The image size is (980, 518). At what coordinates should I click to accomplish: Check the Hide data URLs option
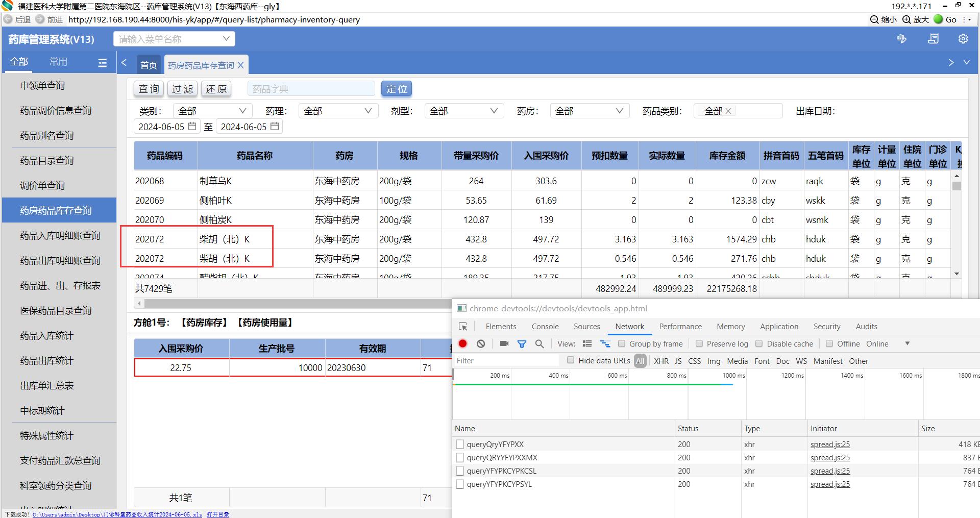(x=571, y=360)
